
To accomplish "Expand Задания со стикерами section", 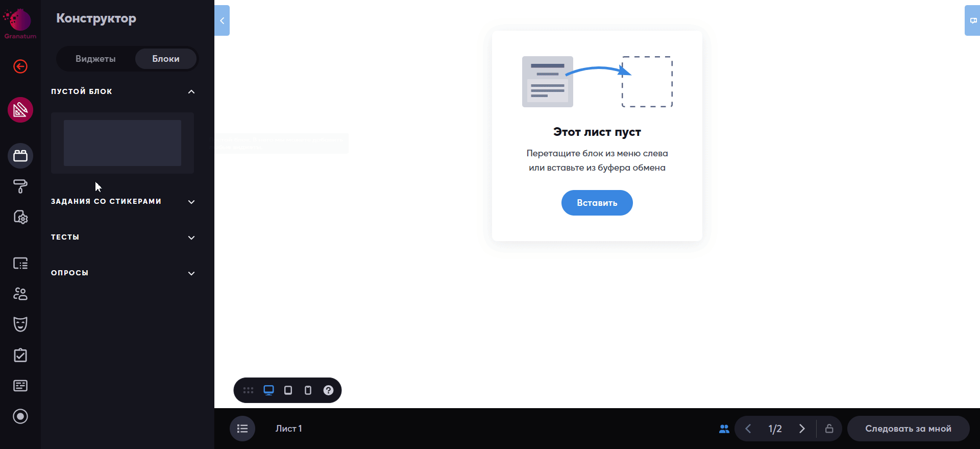I will click(191, 202).
